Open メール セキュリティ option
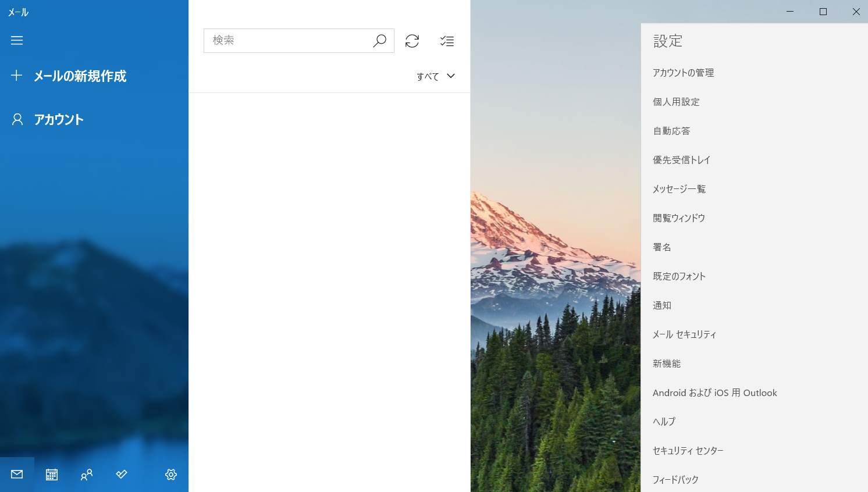The width and height of the screenshot is (868, 492). point(755,334)
